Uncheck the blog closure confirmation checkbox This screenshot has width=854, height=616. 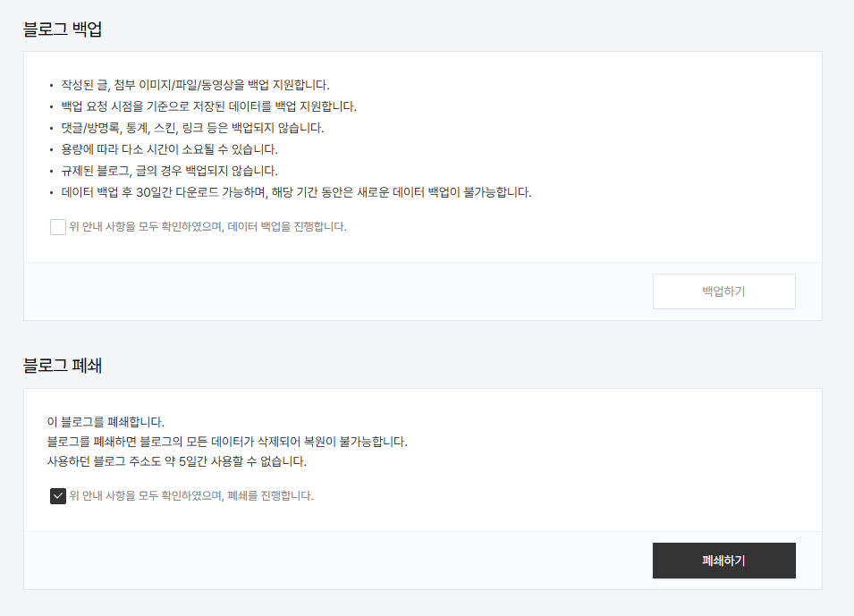tap(58, 495)
